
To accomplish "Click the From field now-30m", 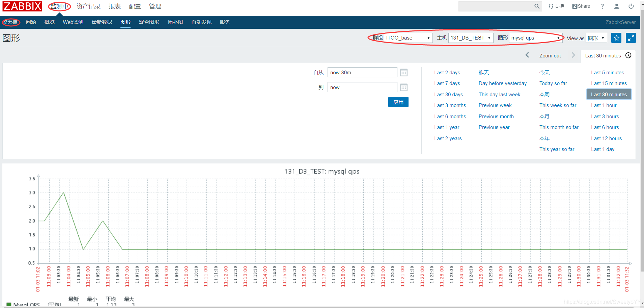I will (x=362, y=73).
